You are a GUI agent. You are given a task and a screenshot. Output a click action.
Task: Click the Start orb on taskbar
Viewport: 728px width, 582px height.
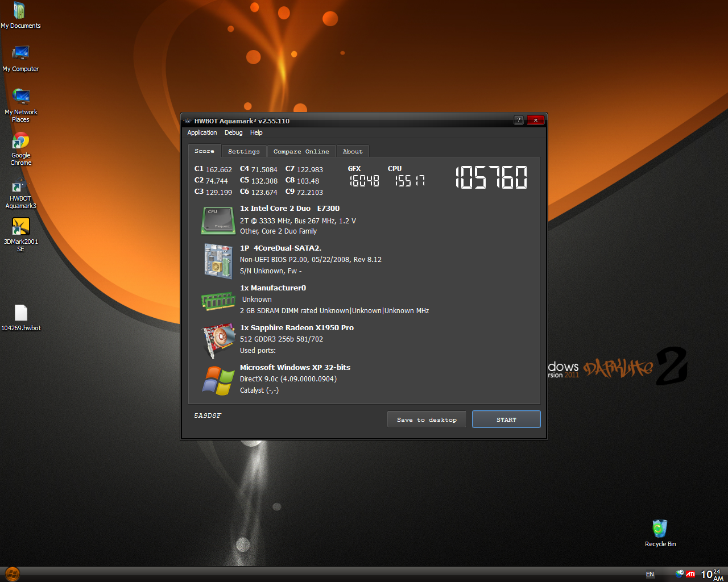click(12, 574)
